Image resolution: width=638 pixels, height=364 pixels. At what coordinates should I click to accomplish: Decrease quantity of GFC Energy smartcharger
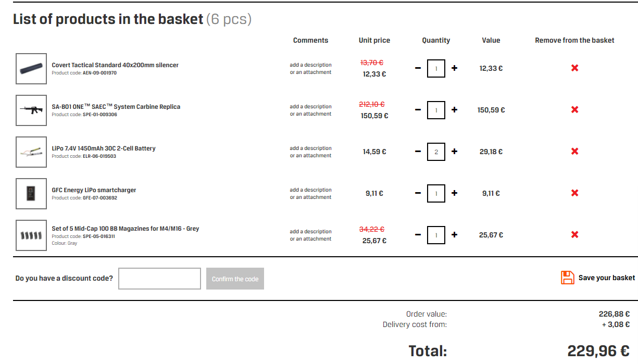pyautogui.click(x=418, y=193)
